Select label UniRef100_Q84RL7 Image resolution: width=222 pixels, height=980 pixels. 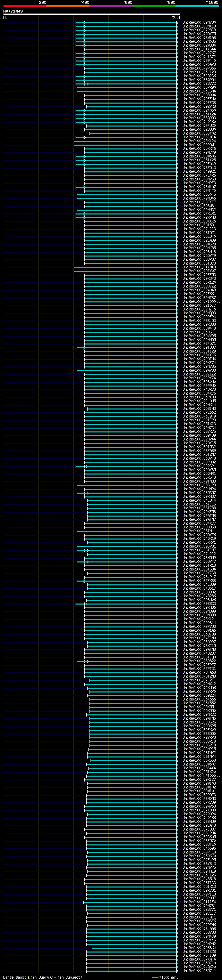click(199, 577)
